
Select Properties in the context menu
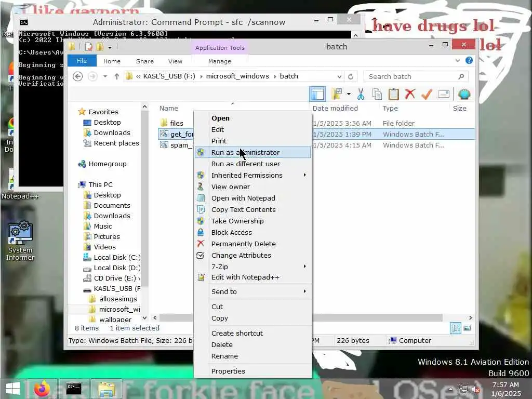click(252, 371)
